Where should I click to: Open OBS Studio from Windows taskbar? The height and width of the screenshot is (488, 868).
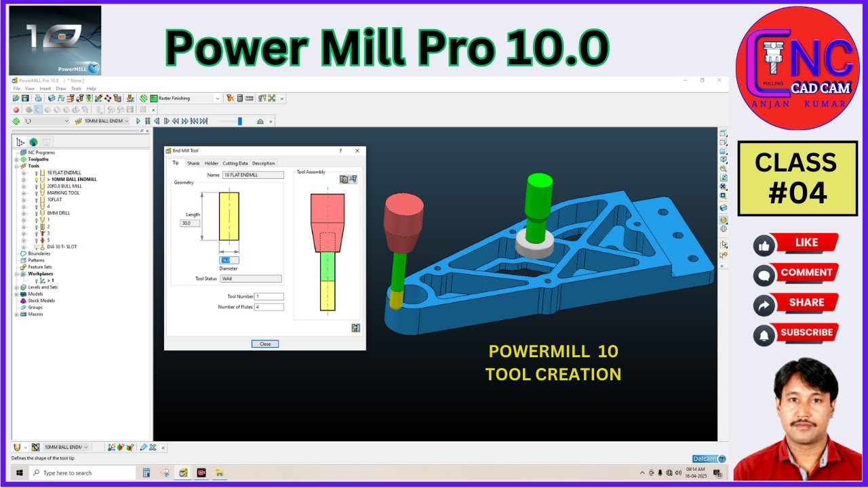pos(201,472)
